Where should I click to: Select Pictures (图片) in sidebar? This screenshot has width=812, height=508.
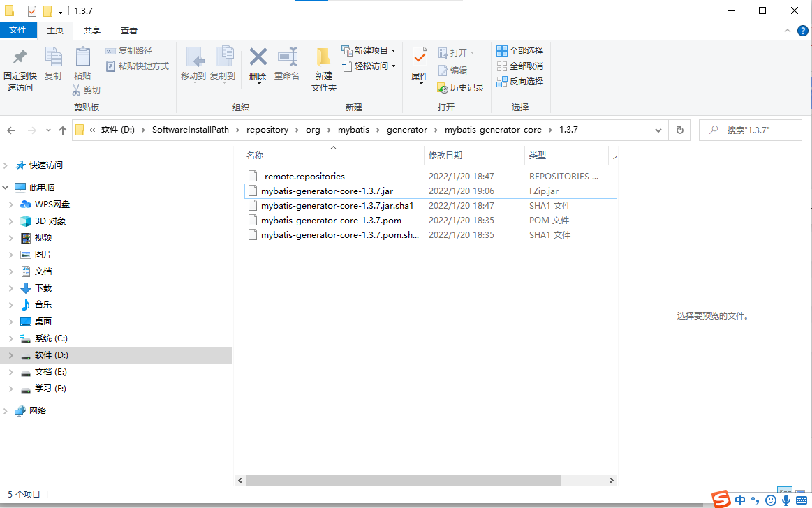43,255
